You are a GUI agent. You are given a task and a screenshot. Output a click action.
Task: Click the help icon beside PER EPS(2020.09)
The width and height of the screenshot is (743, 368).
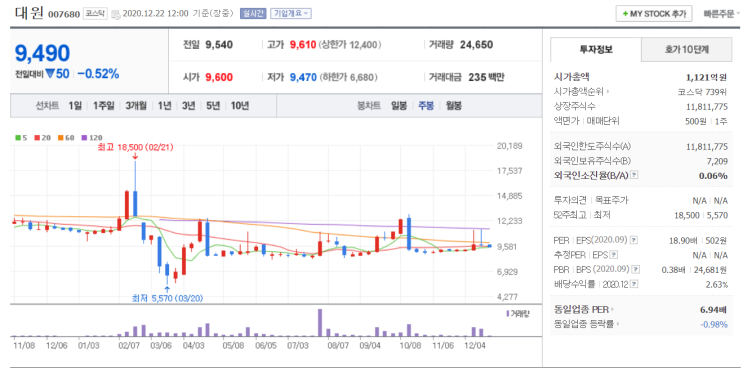(x=634, y=241)
